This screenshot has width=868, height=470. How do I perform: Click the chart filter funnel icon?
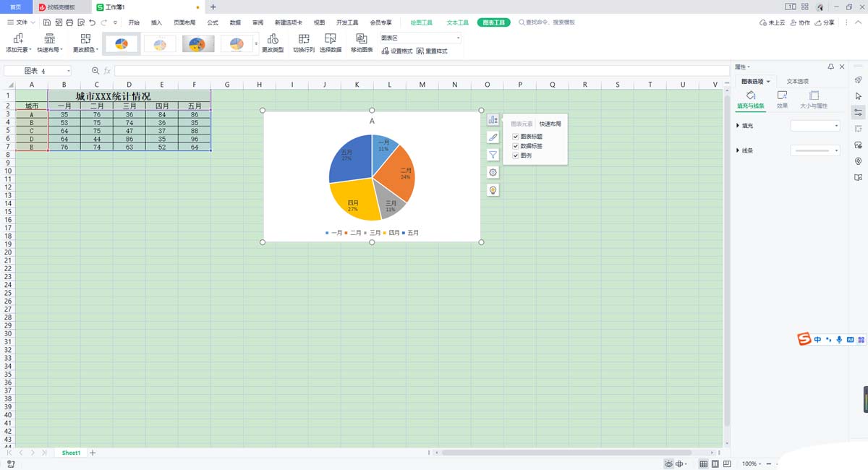(x=493, y=155)
